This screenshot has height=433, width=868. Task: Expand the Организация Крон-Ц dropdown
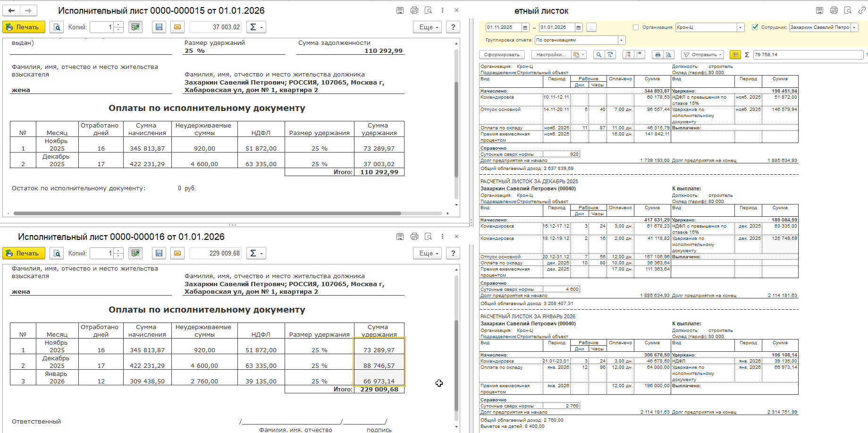pyautogui.click(x=741, y=27)
